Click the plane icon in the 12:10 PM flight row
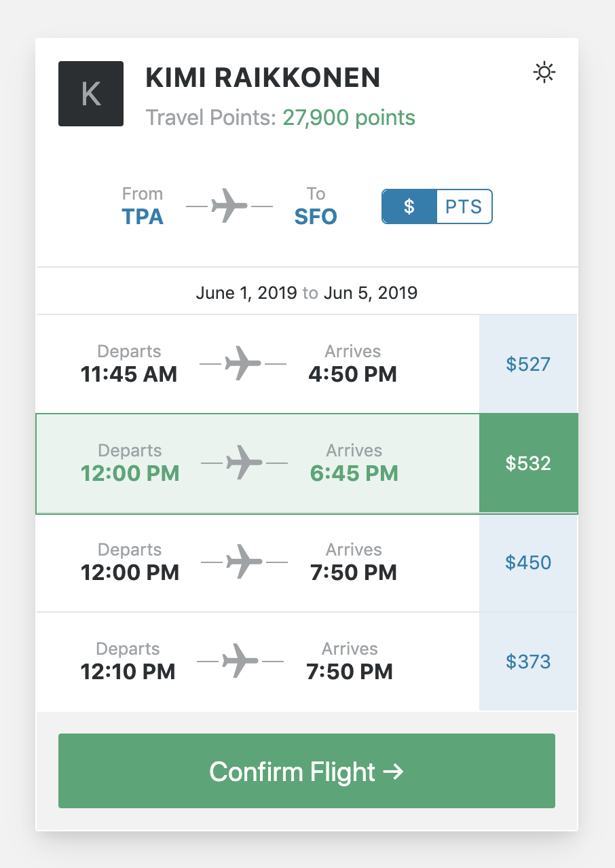 [240, 662]
